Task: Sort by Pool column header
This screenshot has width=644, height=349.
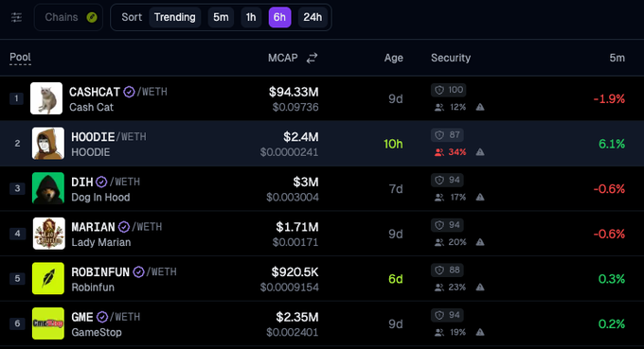Action: click(20, 58)
